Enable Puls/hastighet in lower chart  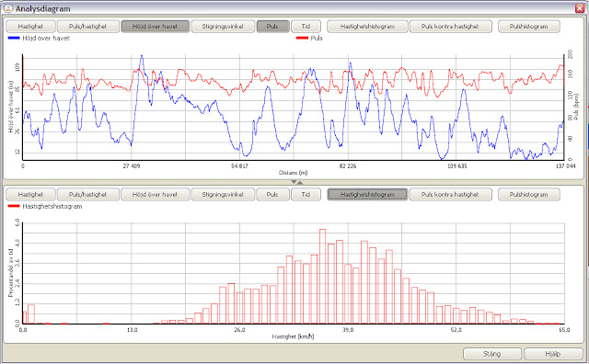pyautogui.click(x=88, y=194)
